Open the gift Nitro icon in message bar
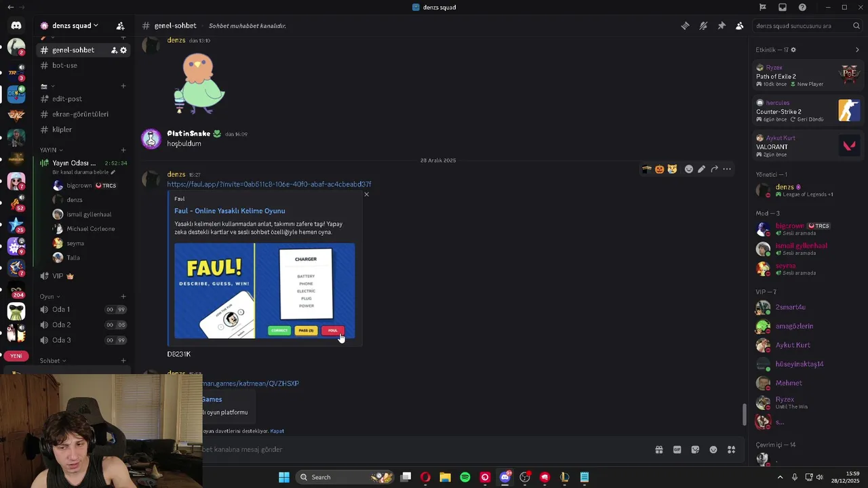The image size is (868, 488). click(x=658, y=449)
